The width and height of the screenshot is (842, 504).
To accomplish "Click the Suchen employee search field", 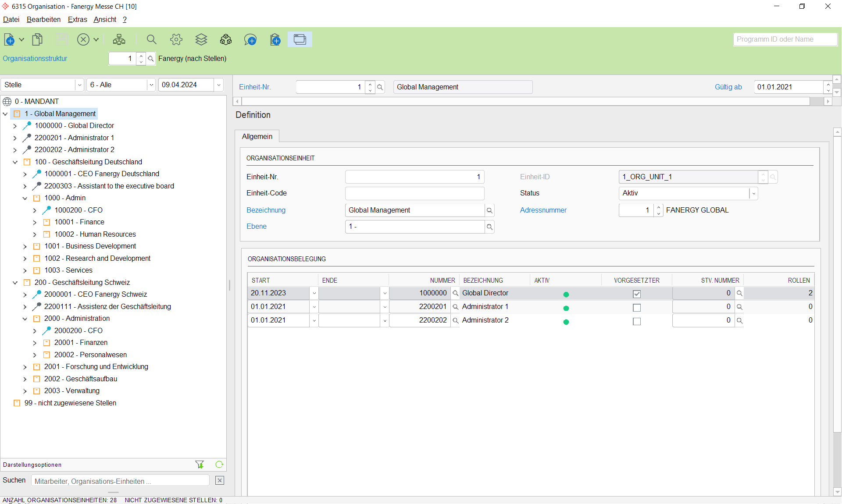I will 120,481.
